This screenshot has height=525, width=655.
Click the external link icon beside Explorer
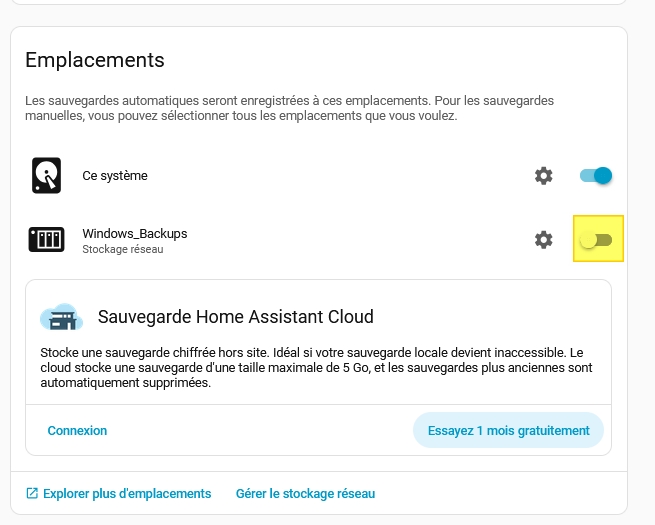pyautogui.click(x=32, y=493)
